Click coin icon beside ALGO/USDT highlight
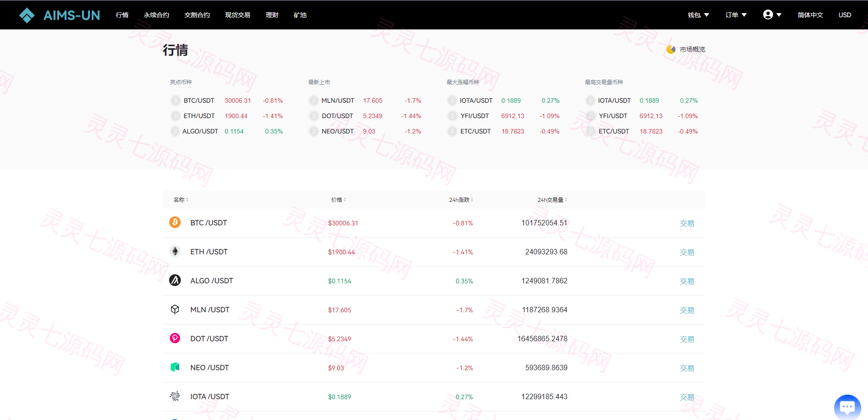The height and width of the screenshot is (420, 868). [175, 131]
